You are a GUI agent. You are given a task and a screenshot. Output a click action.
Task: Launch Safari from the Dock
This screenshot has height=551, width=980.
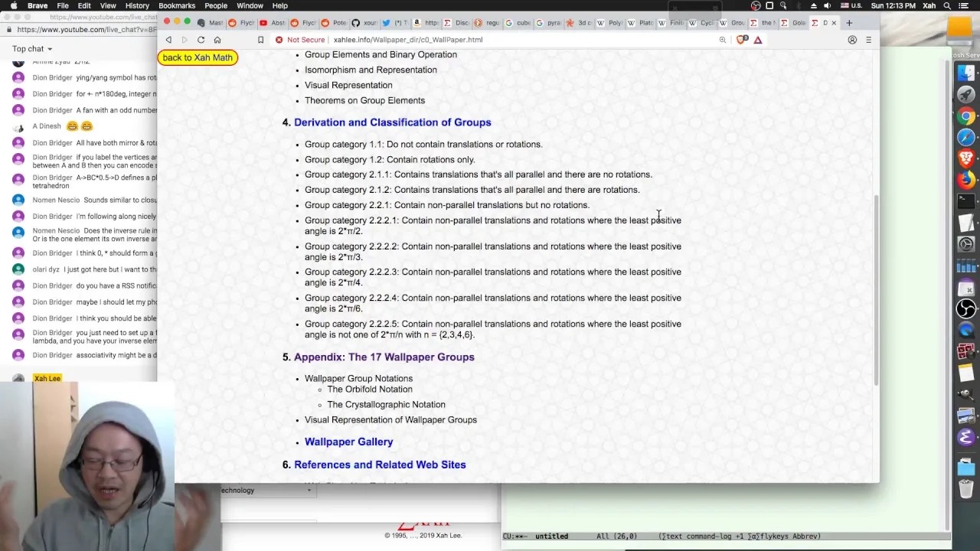(x=966, y=137)
